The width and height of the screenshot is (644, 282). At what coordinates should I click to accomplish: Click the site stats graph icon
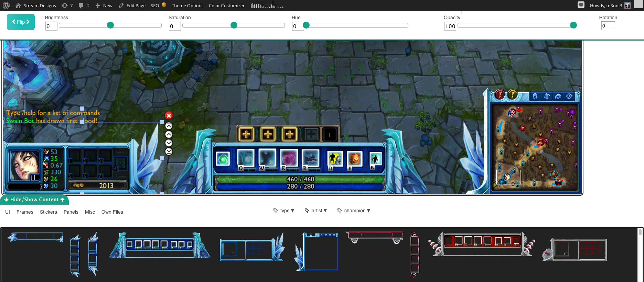point(267,5)
